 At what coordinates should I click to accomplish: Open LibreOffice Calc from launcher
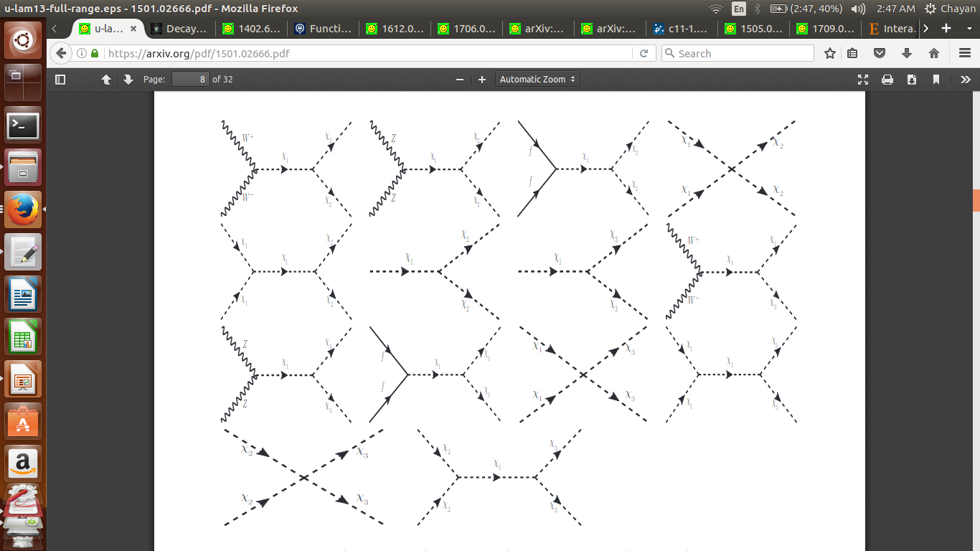pyautogui.click(x=23, y=336)
